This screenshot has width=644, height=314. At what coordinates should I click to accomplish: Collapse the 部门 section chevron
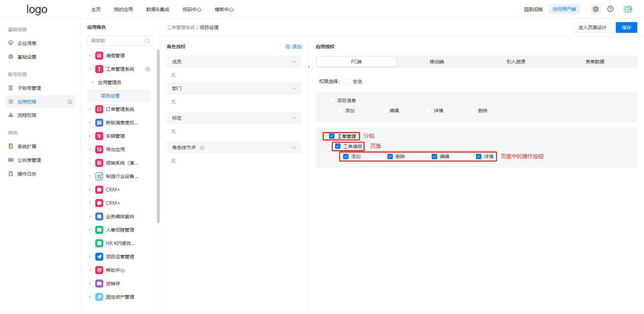(x=294, y=88)
